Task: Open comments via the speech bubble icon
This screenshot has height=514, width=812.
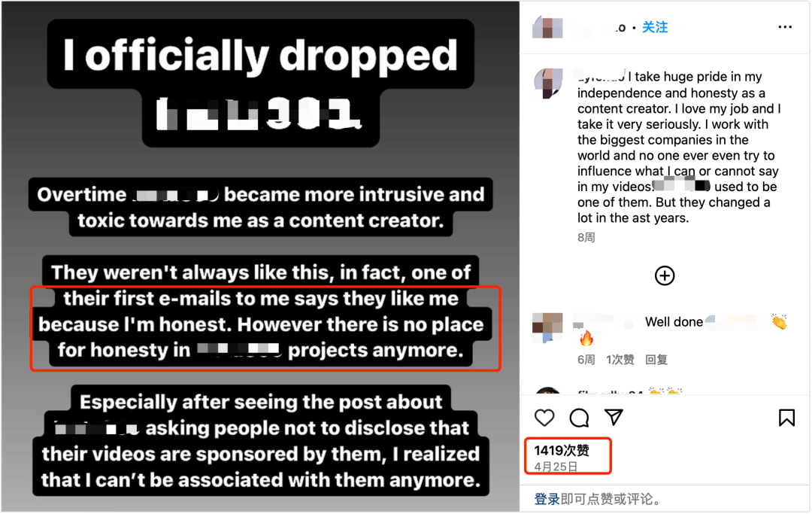Action: (579, 418)
